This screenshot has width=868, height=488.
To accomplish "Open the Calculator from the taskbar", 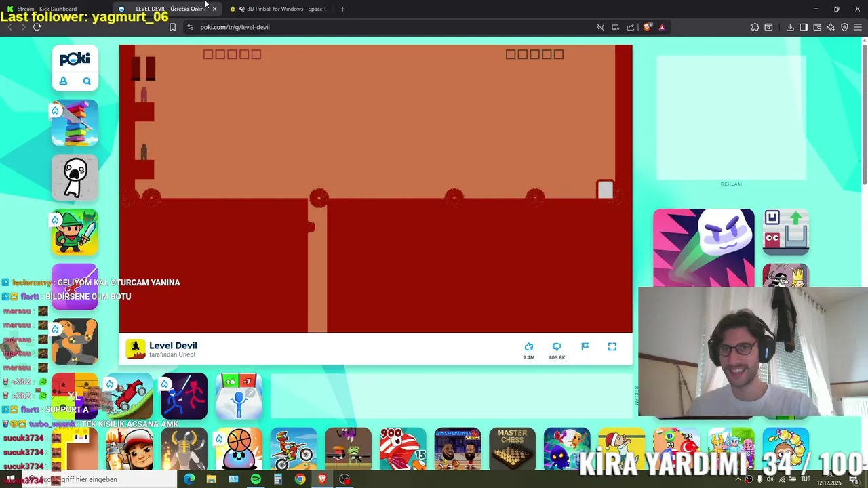I will pyautogui.click(x=277, y=479).
